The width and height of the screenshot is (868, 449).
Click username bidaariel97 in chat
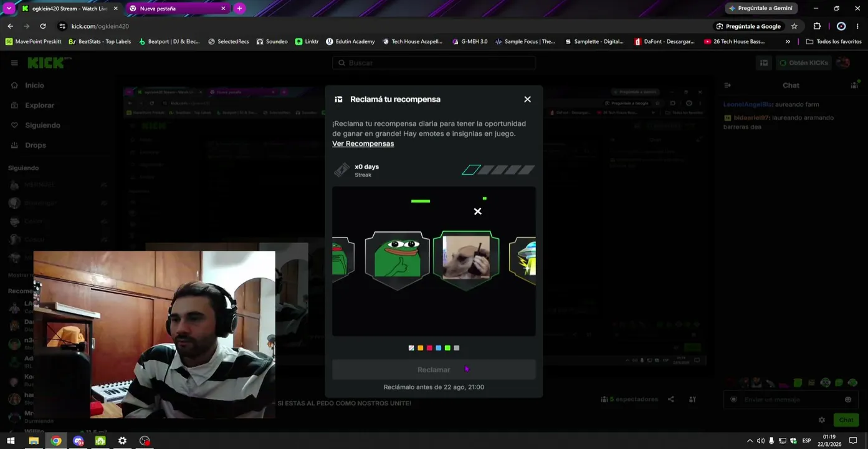tap(752, 118)
